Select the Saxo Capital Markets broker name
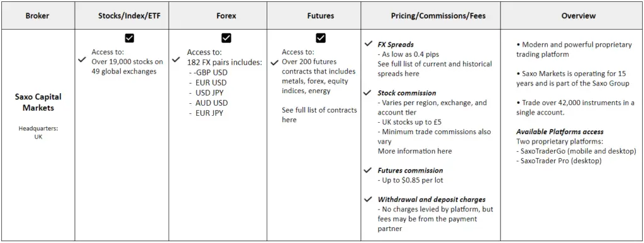644x243 pixels. pyautogui.click(x=38, y=102)
